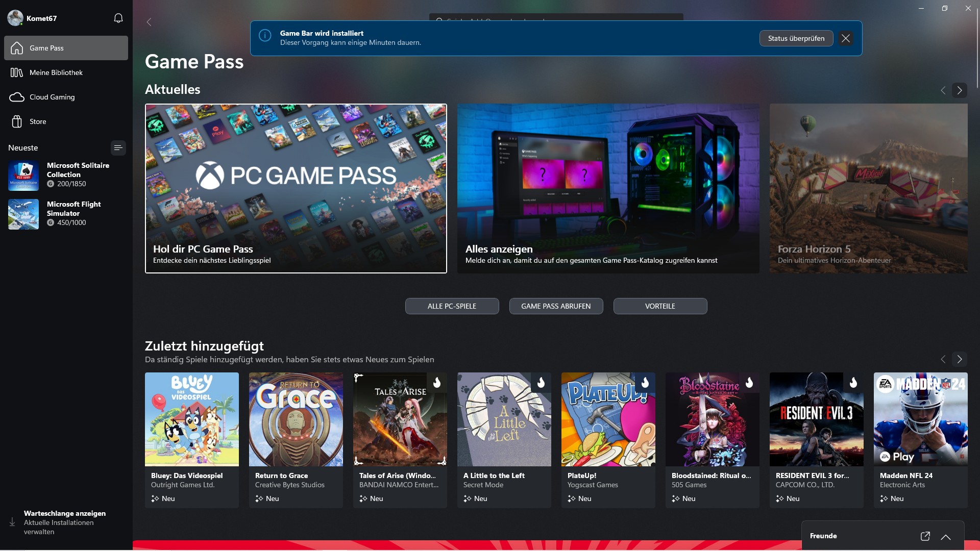980x551 pixels.
Task: Open the notifications bell
Action: (118, 18)
